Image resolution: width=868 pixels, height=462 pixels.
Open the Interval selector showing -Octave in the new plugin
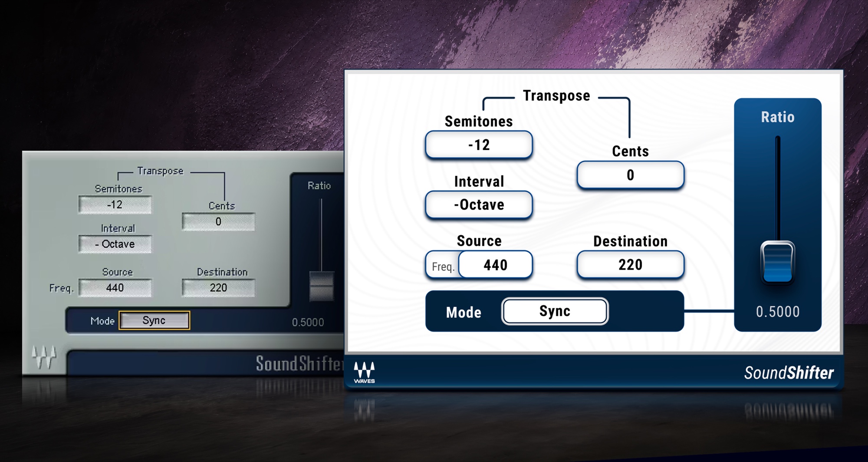[x=479, y=205]
